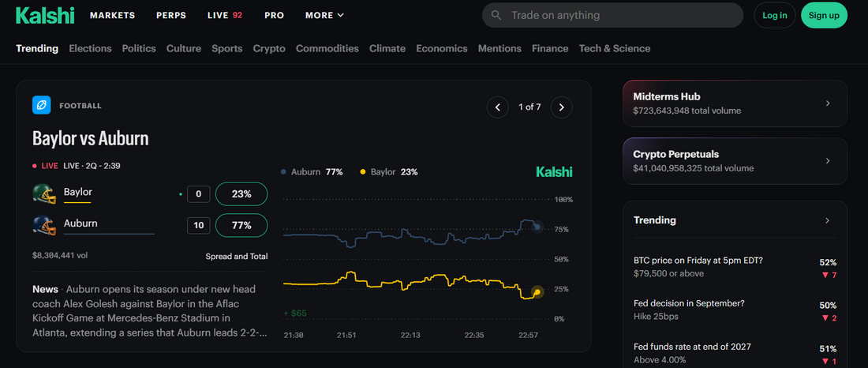
Task: Click the Baylor helmet icon
Action: tap(44, 194)
